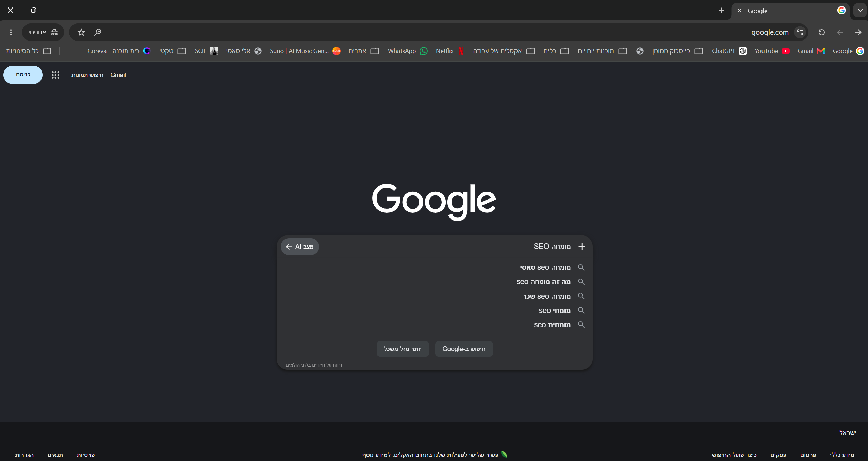This screenshot has height=461, width=868.
Task: Open the Gmail link on Google page
Action: (118, 75)
